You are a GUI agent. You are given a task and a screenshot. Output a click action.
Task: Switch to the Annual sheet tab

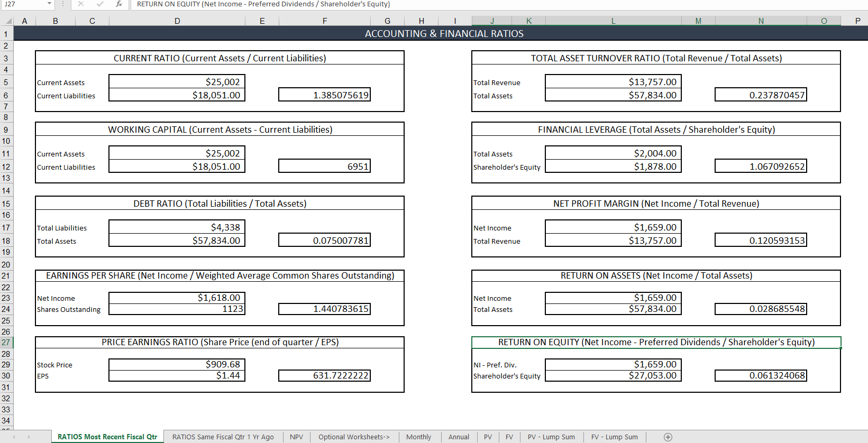coord(459,437)
